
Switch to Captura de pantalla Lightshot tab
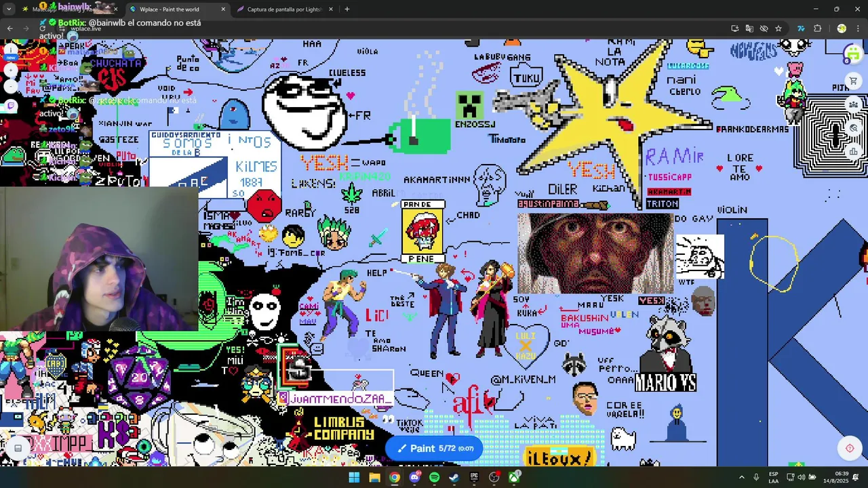point(285,9)
